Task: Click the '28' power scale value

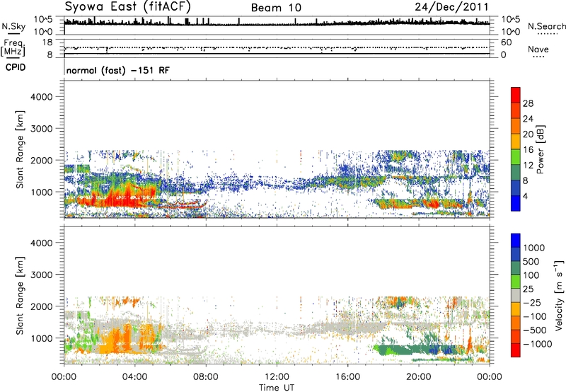Action: click(x=528, y=103)
